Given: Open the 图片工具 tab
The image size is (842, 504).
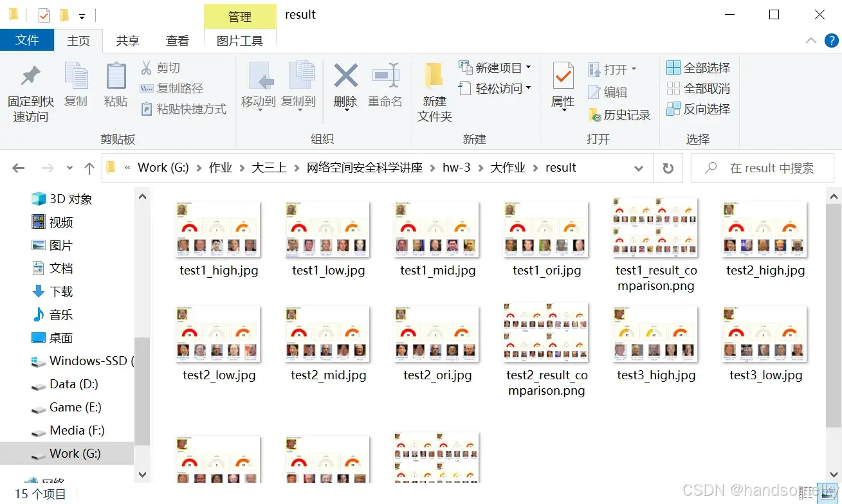Looking at the screenshot, I should click(240, 40).
